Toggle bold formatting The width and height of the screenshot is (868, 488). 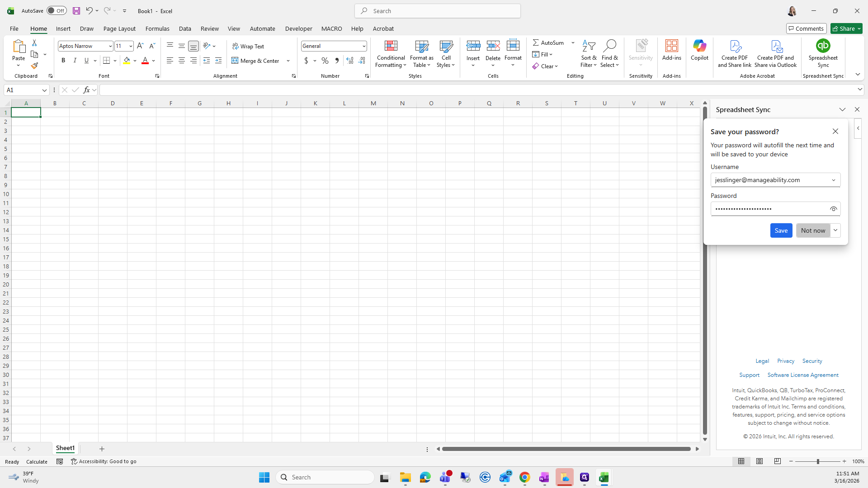pyautogui.click(x=63, y=61)
